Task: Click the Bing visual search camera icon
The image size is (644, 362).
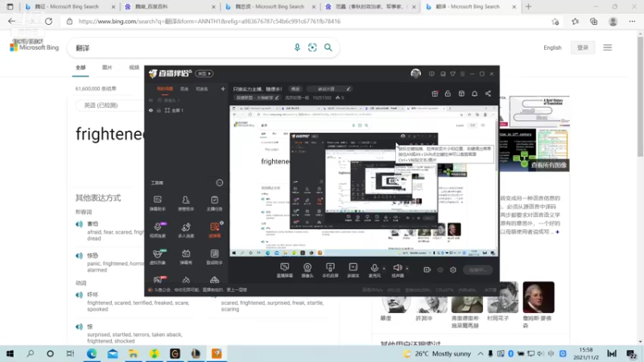Action: (312, 47)
